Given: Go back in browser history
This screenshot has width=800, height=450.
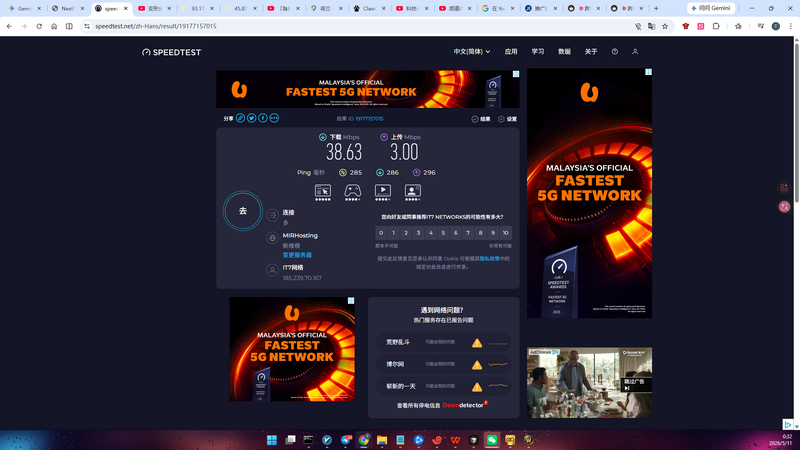Looking at the screenshot, I should click(9, 26).
